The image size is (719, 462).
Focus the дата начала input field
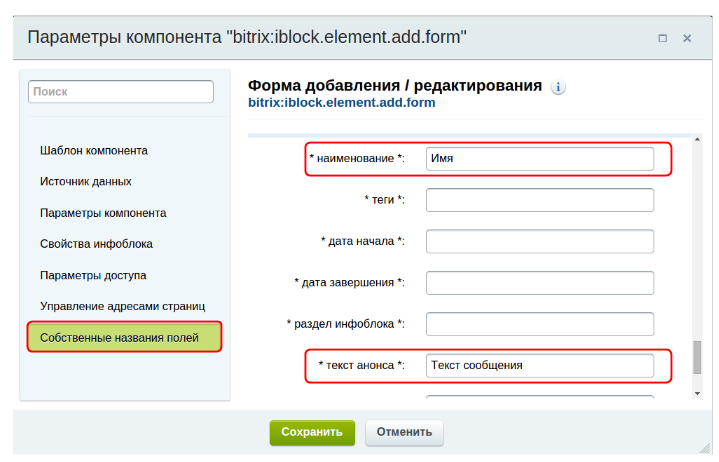point(539,241)
